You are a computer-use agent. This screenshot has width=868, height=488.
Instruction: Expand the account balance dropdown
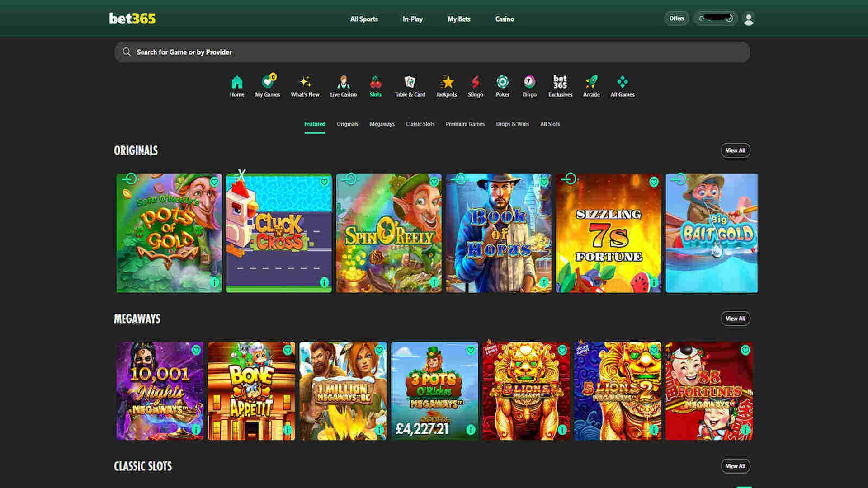click(x=716, y=19)
